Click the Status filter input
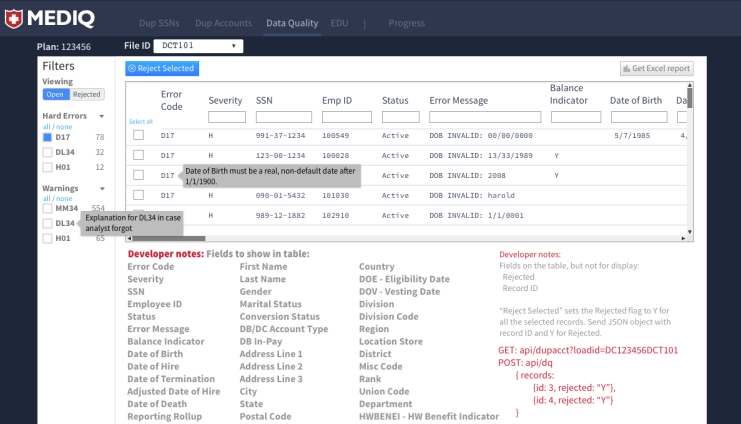741x424 pixels. tap(401, 117)
